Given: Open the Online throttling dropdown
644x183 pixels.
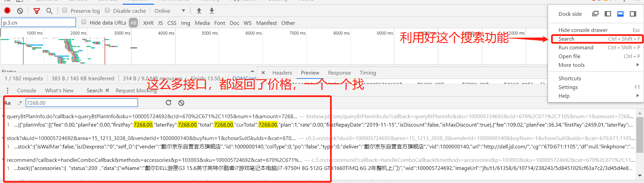Looking at the screenshot, I should tap(170, 11).
